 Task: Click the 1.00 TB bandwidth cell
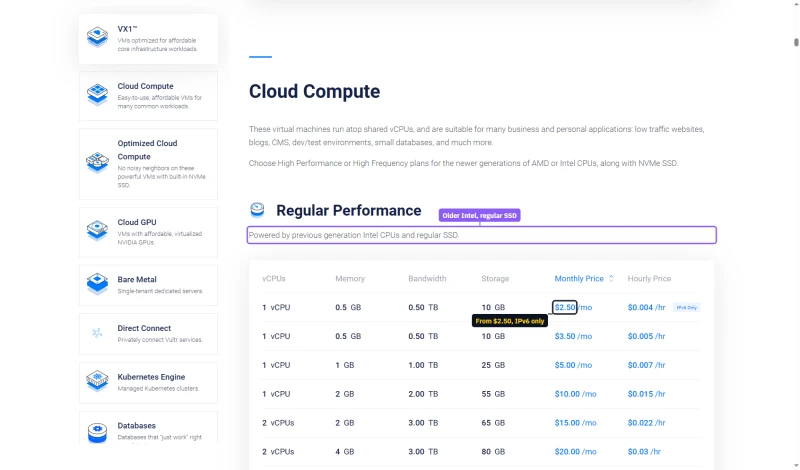pyautogui.click(x=423, y=365)
